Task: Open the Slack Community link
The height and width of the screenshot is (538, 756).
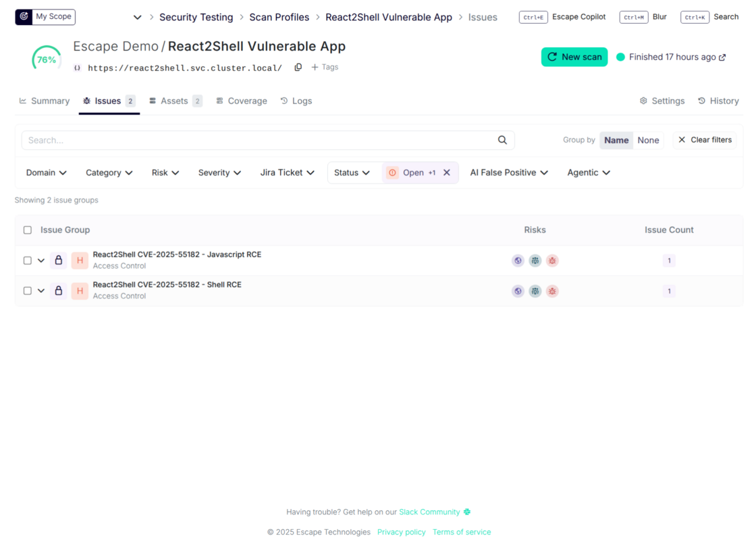Action: coord(429,512)
